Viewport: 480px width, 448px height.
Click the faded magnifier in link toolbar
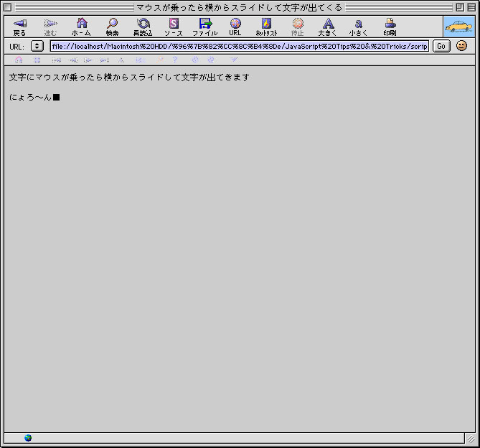159,60
